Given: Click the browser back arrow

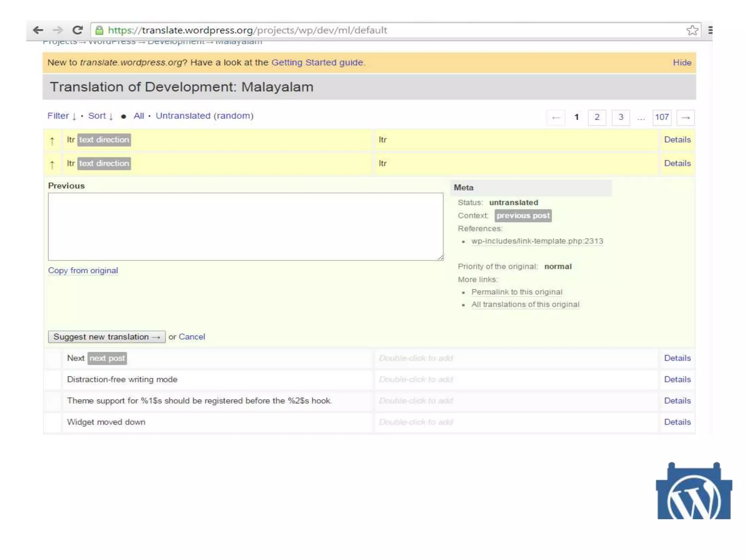Looking at the screenshot, I should coord(38,30).
